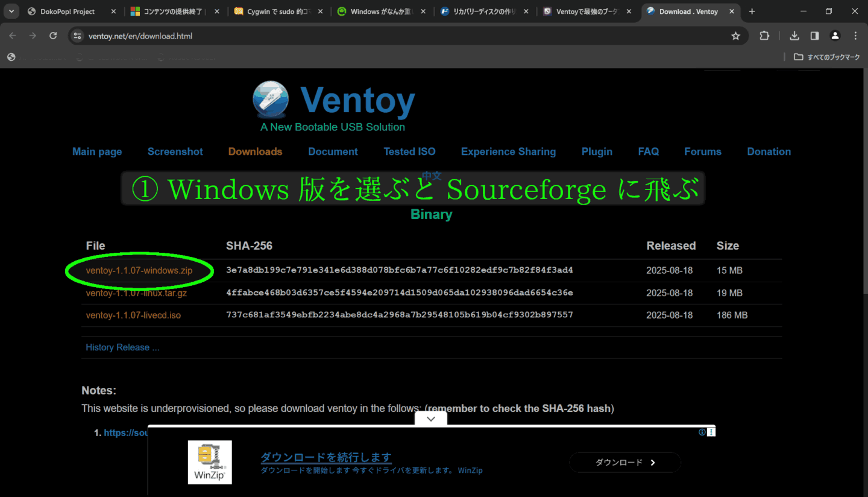View site information icon in address bar

(x=77, y=36)
